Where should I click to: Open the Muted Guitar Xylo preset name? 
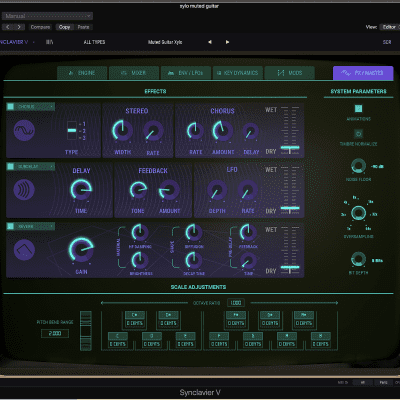point(165,42)
